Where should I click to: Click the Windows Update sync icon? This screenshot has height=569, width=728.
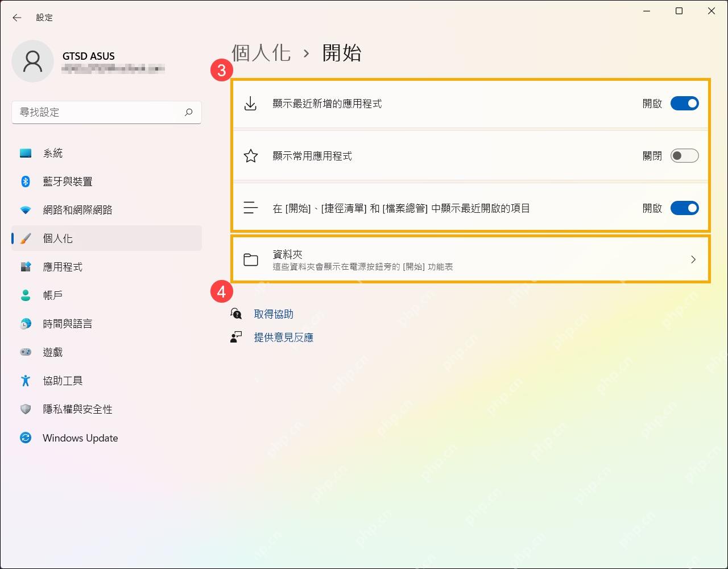(x=26, y=438)
